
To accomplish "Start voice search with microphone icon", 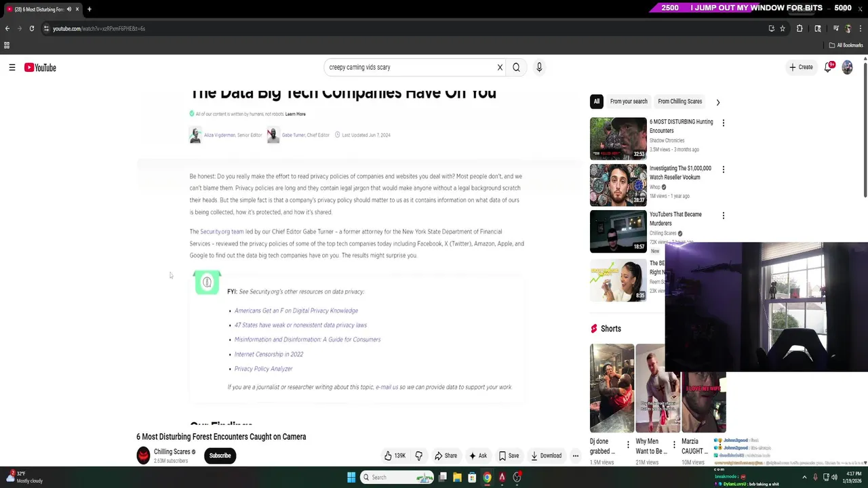I will pyautogui.click(x=539, y=67).
